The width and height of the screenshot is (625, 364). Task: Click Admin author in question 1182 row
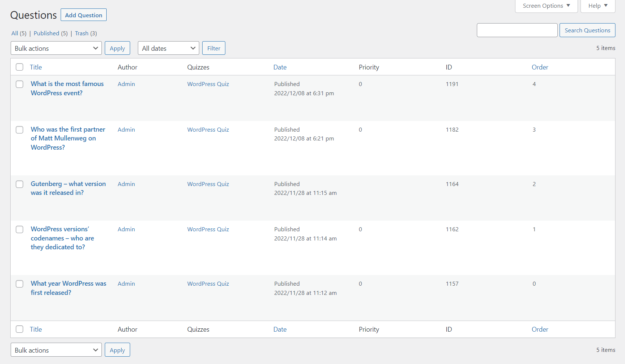click(126, 130)
